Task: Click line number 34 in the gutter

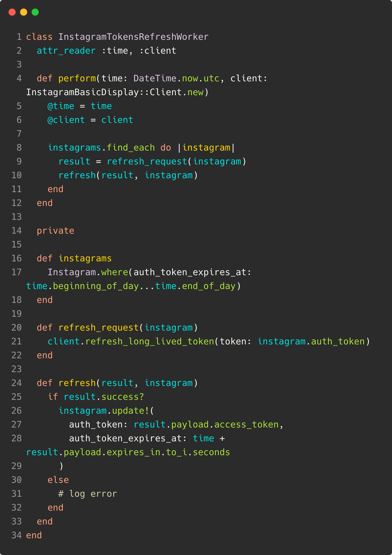Action: pyautogui.click(x=16, y=535)
